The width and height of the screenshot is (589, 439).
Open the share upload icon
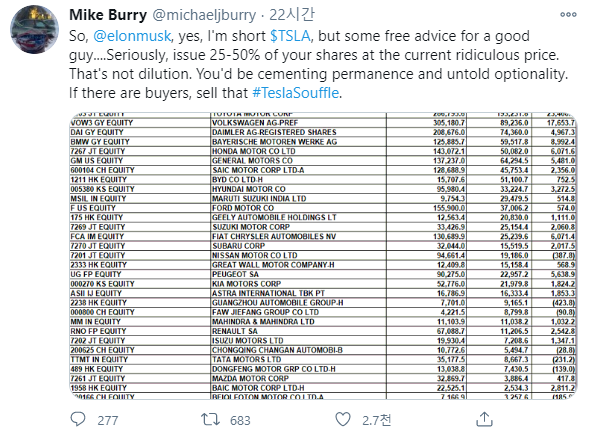click(484, 419)
